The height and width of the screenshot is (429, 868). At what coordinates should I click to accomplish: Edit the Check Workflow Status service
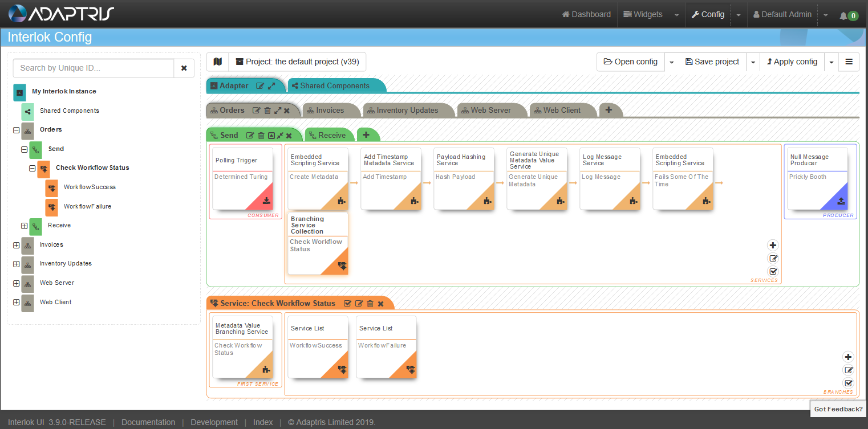(359, 304)
